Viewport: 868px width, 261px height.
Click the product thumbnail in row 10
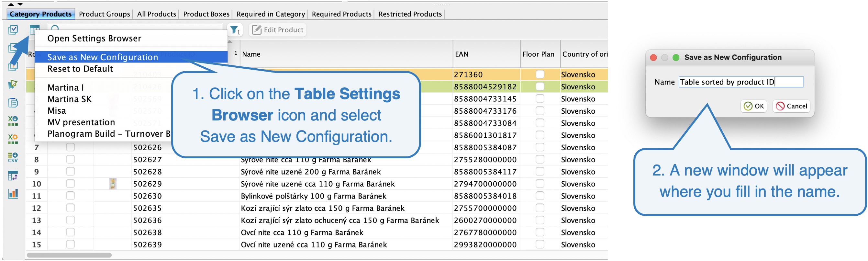(x=113, y=184)
